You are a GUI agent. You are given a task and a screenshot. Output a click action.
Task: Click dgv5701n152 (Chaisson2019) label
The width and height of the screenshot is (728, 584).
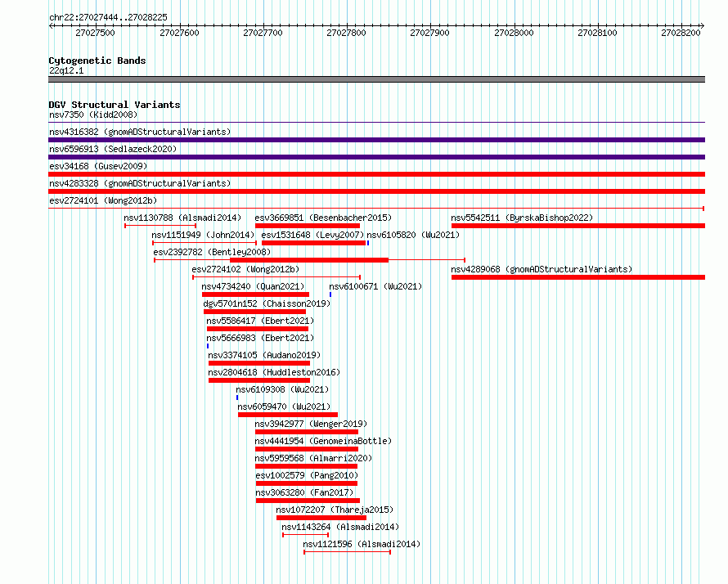[267, 303]
